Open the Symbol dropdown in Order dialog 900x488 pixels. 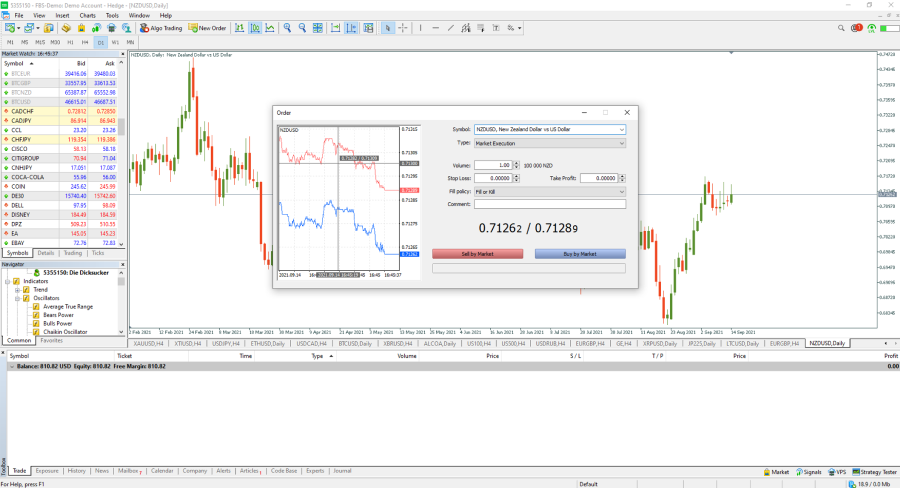point(550,129)
